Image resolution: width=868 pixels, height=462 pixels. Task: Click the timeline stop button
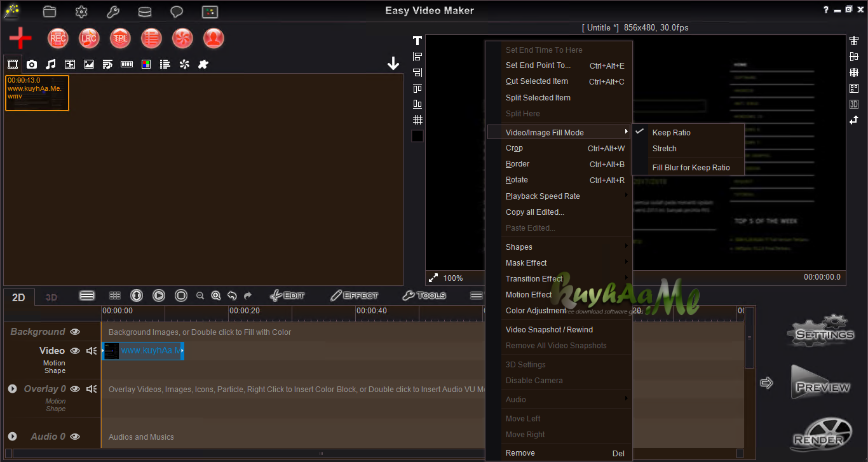pos(181,296)
